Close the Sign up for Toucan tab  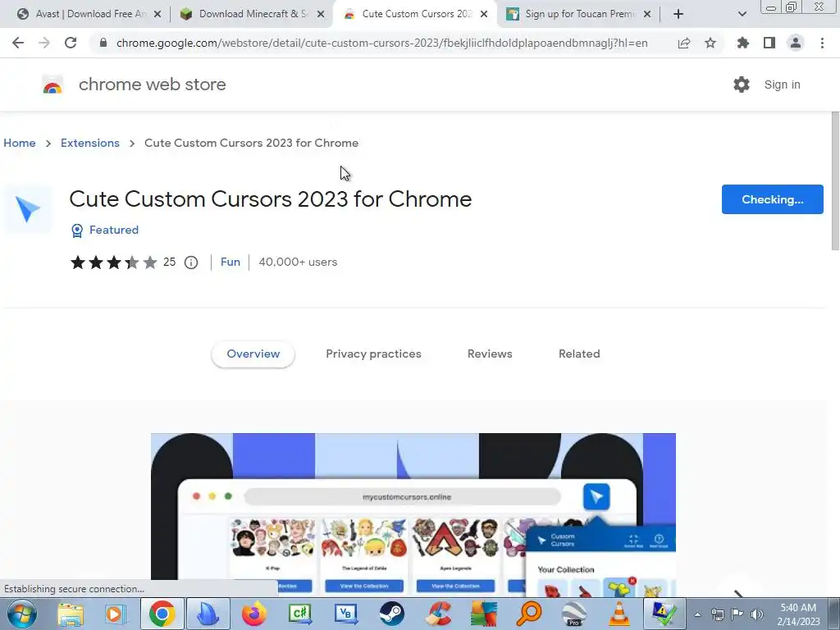[647, 15]
